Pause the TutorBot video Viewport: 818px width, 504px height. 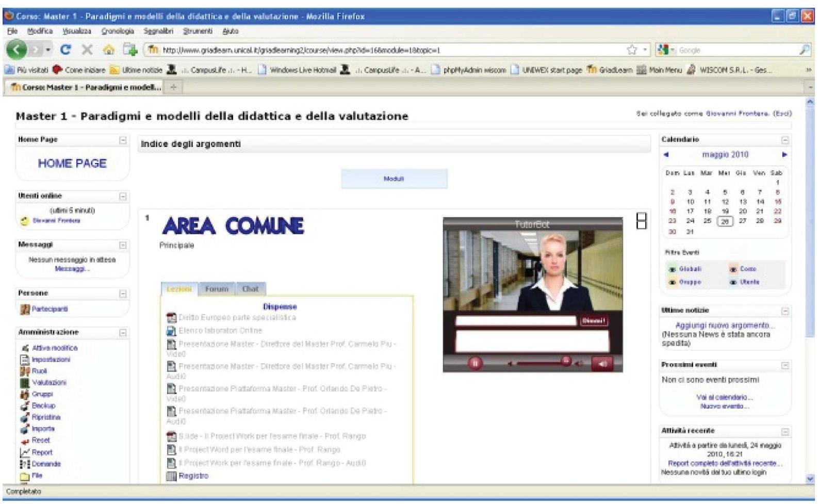pyautogui.click(x=475, y=363)
